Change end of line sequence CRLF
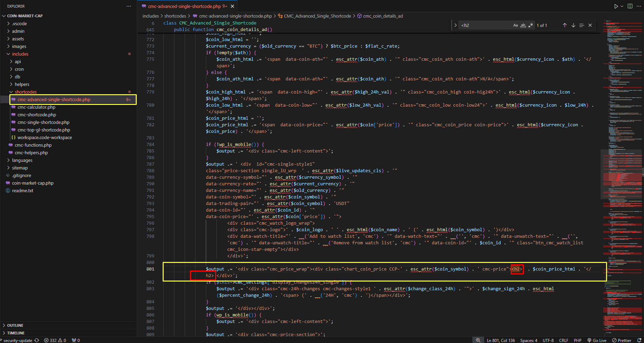 (x=564, y=340)
